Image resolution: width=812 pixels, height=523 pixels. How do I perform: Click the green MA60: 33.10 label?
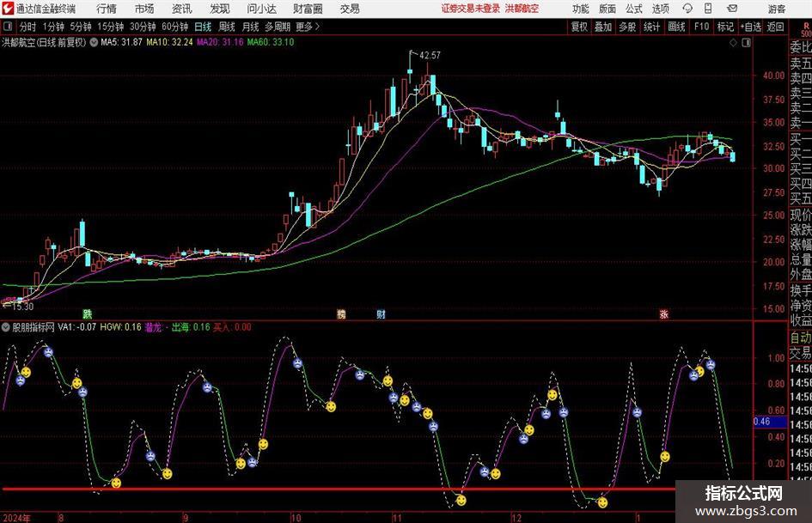tap(271, 42)
